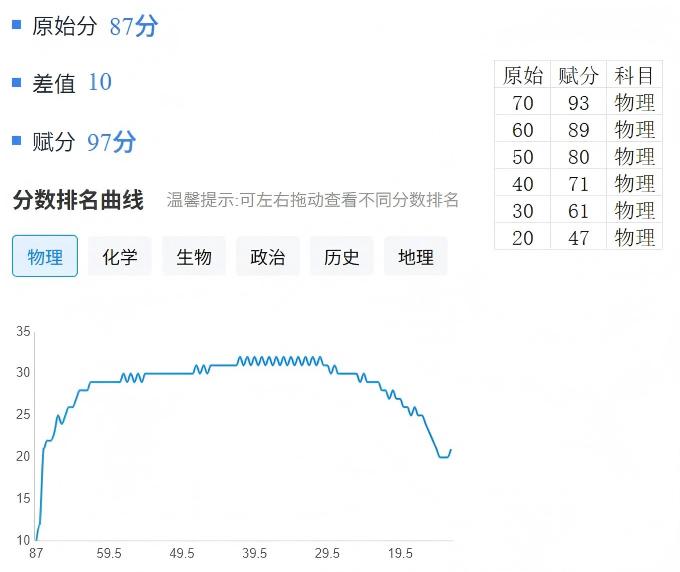The width and height of the screenshot is (680, 572).
Task: Click the 差值 value 10
Action: click(100, 83)
